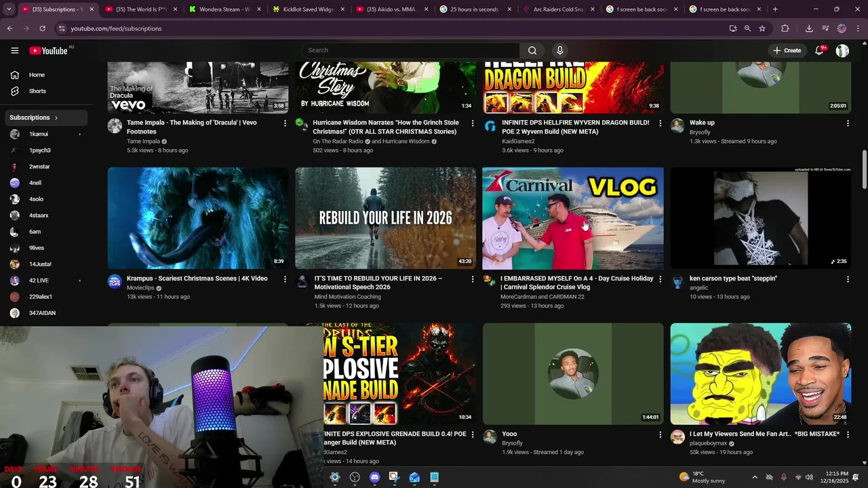
Task: Focus the browser address bar
Action: [393, 28]
